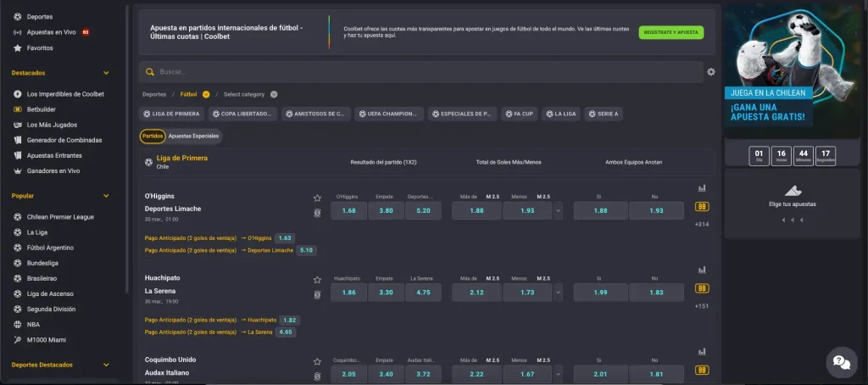Collapse the Destacados section

[106, 73]
